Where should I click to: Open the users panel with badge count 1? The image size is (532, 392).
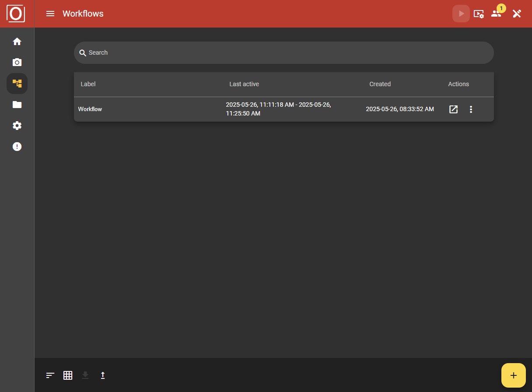tap(496, 14)
